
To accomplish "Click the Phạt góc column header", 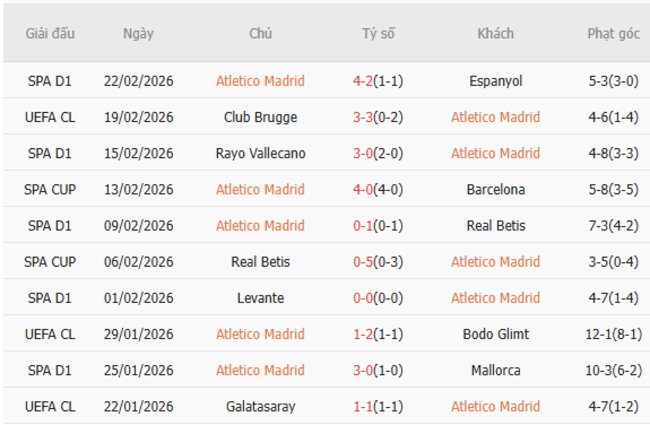I will pyautogui.click(x=613, y=33).
